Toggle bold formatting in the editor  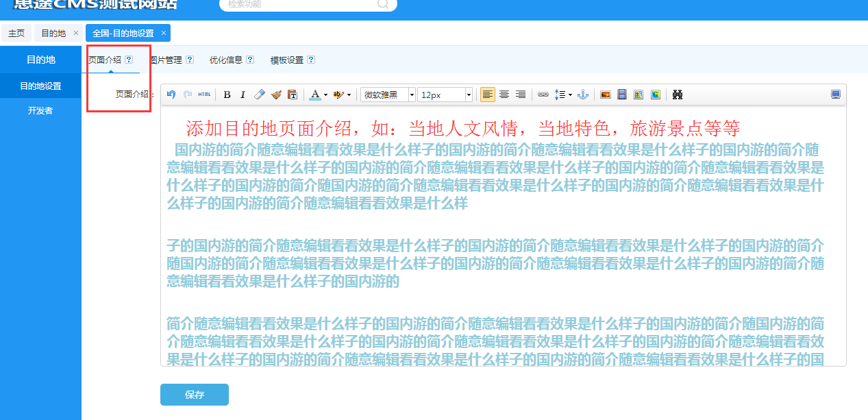click(227, 94)
